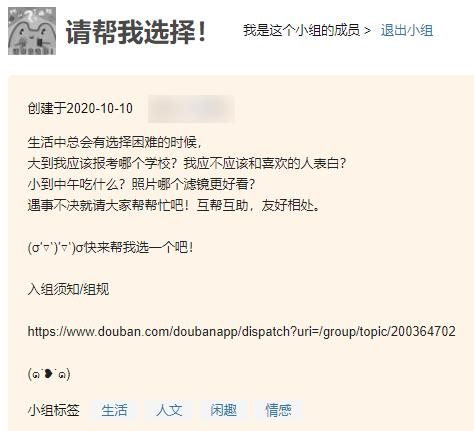Click the heart kaomoji below the URL
Image resolution: width=474 pixels, height=431 pixels.
(49, 374)
